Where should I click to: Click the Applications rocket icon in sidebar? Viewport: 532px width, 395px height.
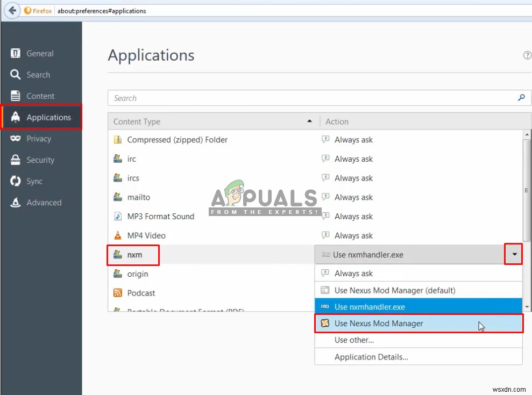coord(15,117)
